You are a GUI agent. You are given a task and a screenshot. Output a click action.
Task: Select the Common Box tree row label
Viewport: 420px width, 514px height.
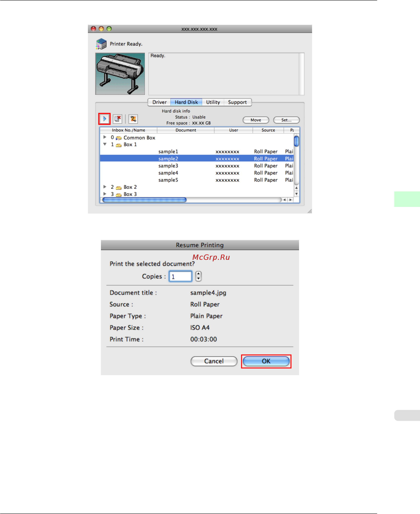(x=139, y=138)
